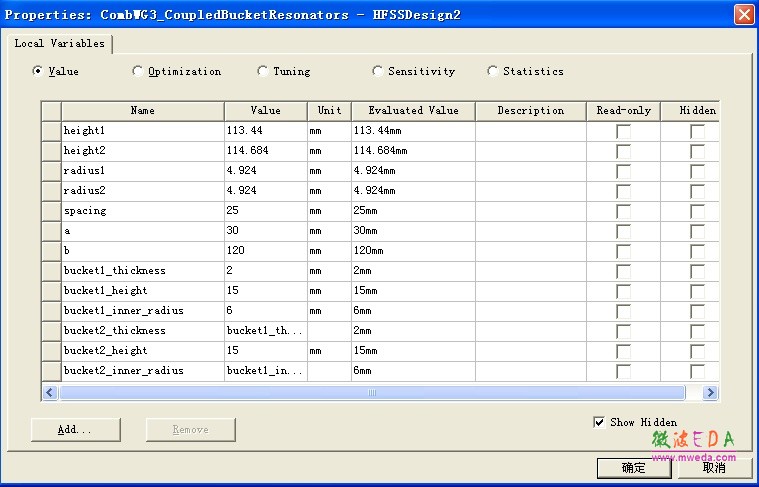
Task: Click the greyed Remove button
Action: (x=191, y=430)
